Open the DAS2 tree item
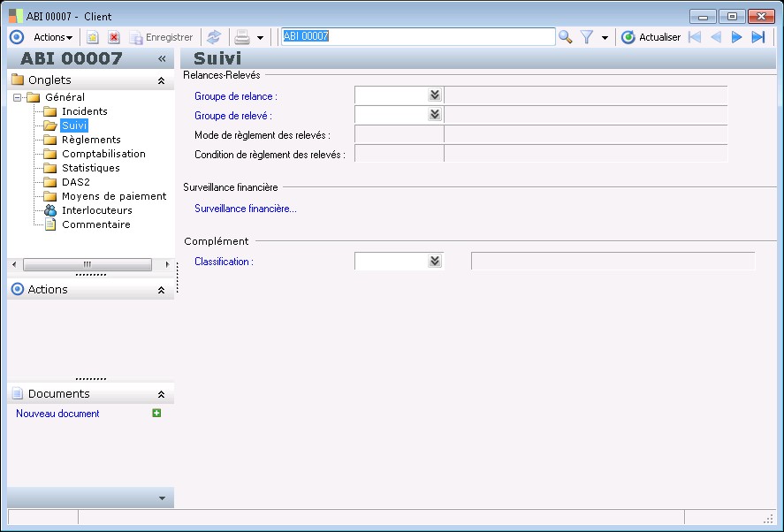Screen dimensions: 784x532 [x=75, y=182]
